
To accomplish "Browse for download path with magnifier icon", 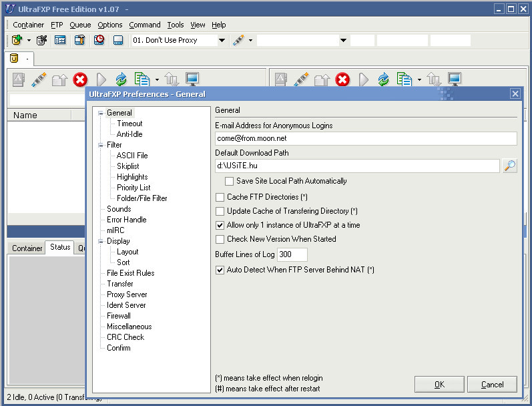I will pos(509,166).
